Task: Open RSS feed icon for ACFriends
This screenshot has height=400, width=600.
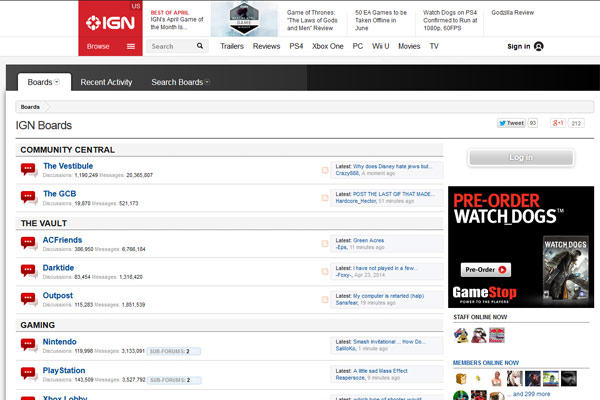Action: pyautogui.click(x=325, y=244)
